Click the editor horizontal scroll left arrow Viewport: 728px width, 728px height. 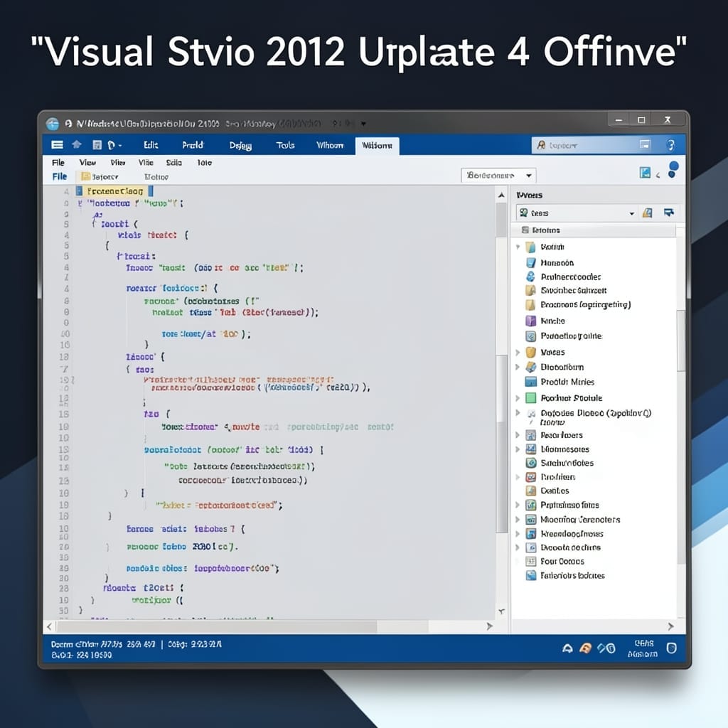point(49,627)
